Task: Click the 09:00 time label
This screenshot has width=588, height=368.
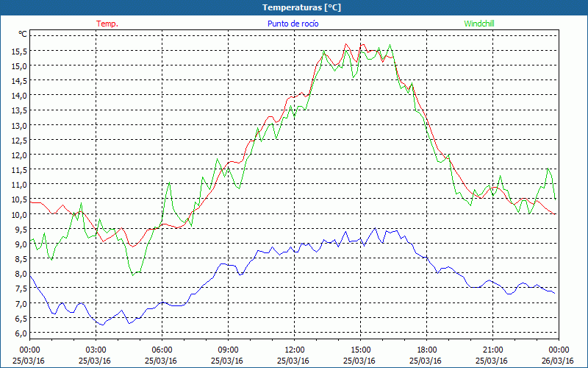Action: click(228, 350)
